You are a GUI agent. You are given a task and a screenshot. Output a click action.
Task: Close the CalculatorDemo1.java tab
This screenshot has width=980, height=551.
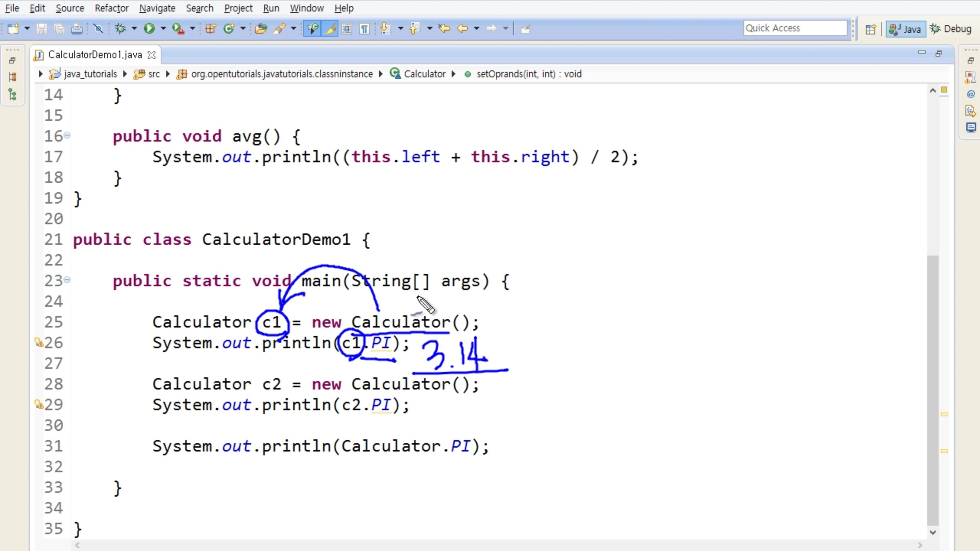coord(152,55)
